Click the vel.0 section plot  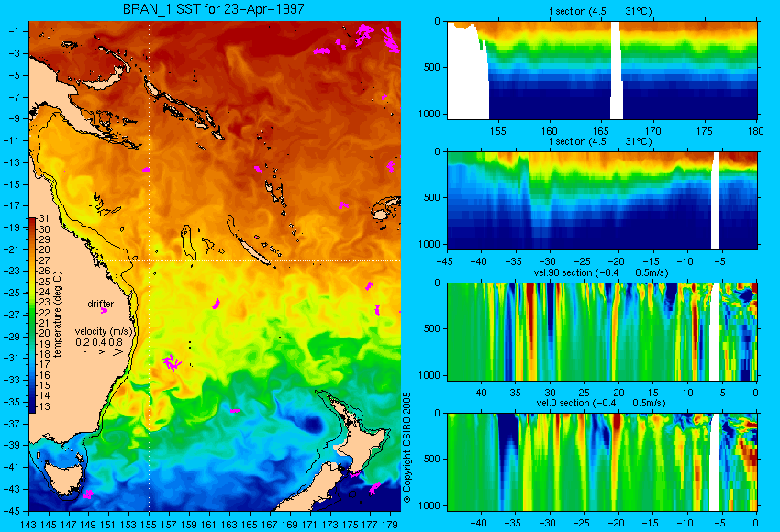click(x=602, y=462)
